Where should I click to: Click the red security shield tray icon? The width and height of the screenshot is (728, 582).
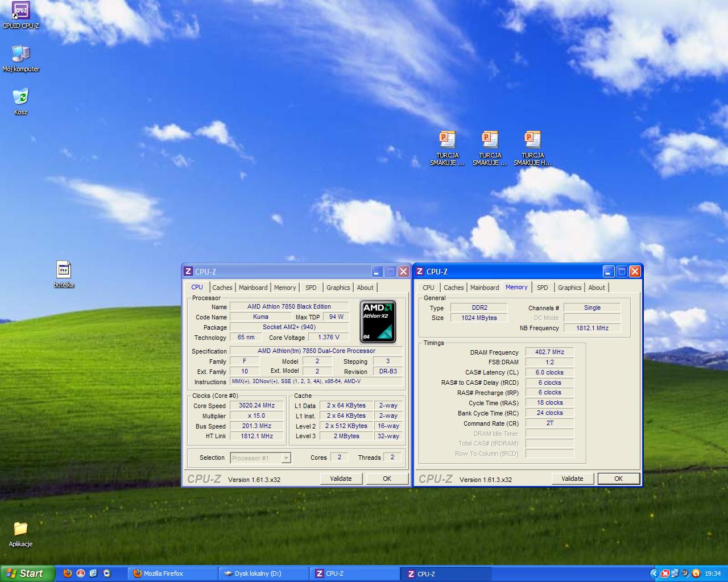click(664, 573)
